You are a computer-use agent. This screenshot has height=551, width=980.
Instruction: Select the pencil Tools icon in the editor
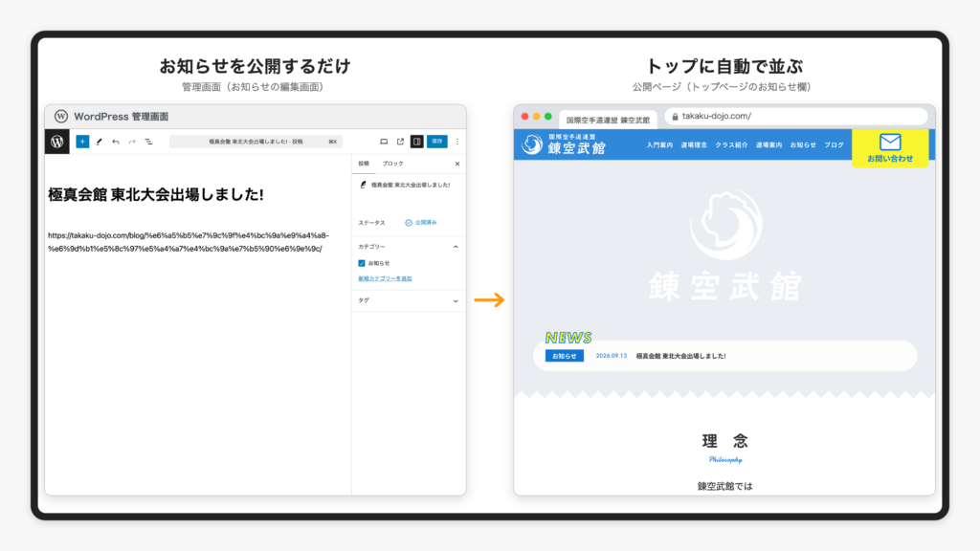[x=99, y=142]
